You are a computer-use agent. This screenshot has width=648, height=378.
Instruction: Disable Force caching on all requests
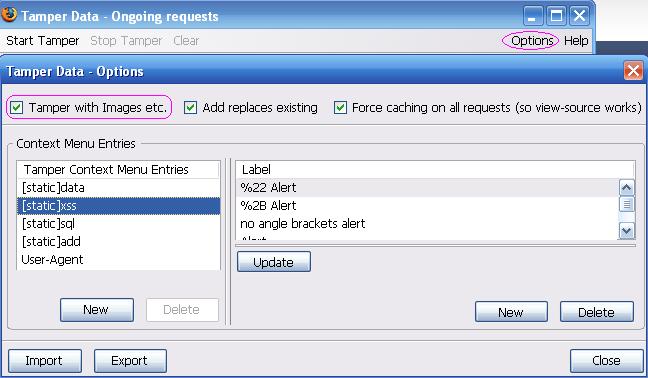point(340,108)
